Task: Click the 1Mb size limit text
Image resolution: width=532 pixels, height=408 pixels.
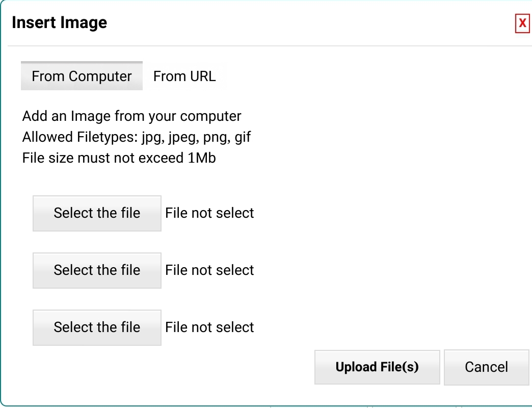Action: pos(201,158)
